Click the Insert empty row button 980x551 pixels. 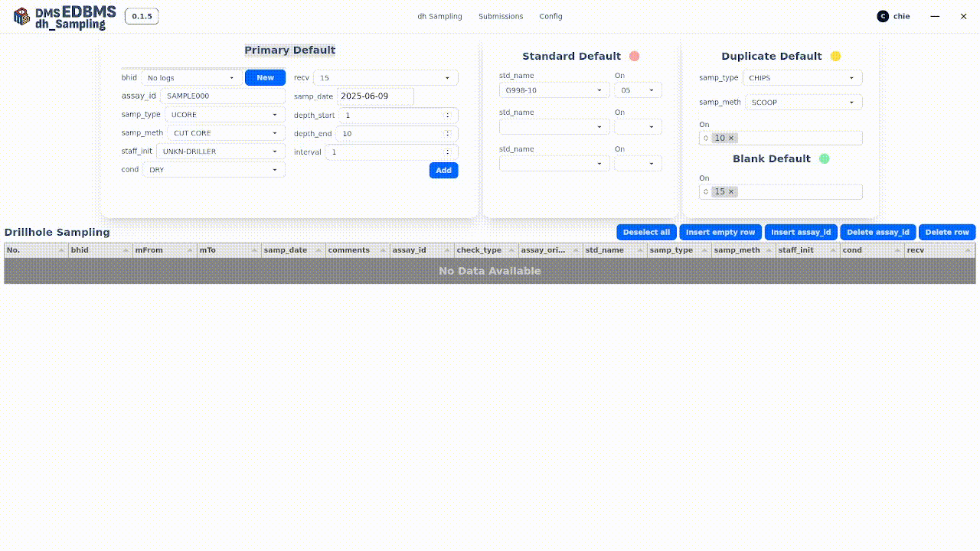point(720,233)
